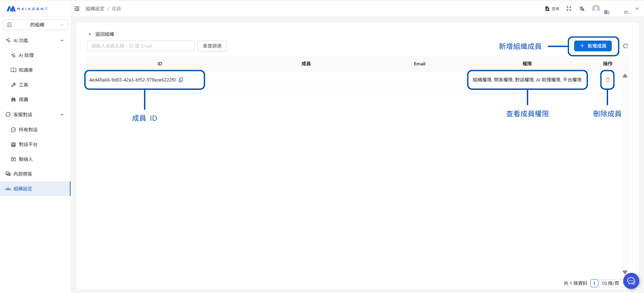Open the 10 條/頁 page size dropdown
The width and height of the screenshot is (644, 293).
pos(611,283)
